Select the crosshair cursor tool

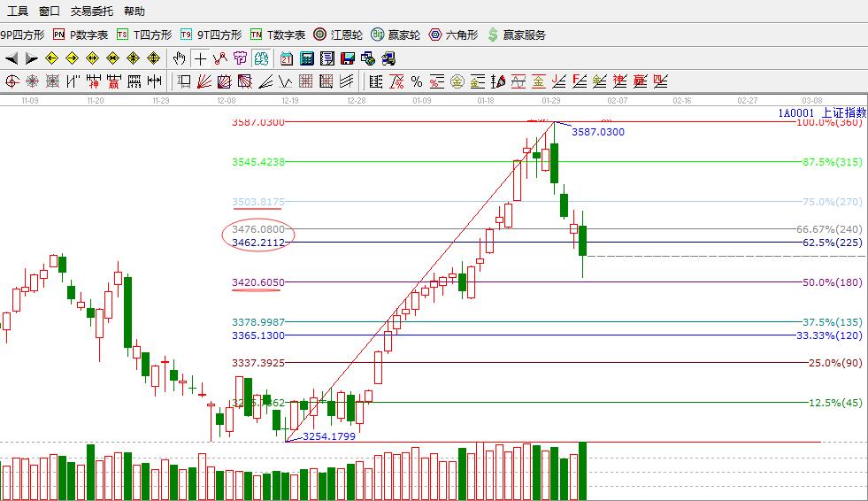(x=200, y=58)
